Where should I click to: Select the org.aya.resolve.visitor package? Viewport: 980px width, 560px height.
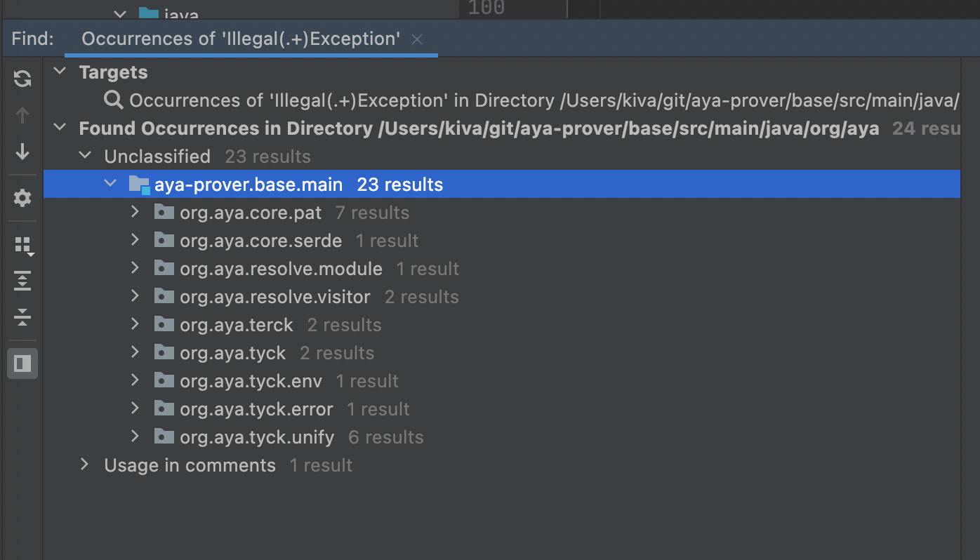point(274,296)
